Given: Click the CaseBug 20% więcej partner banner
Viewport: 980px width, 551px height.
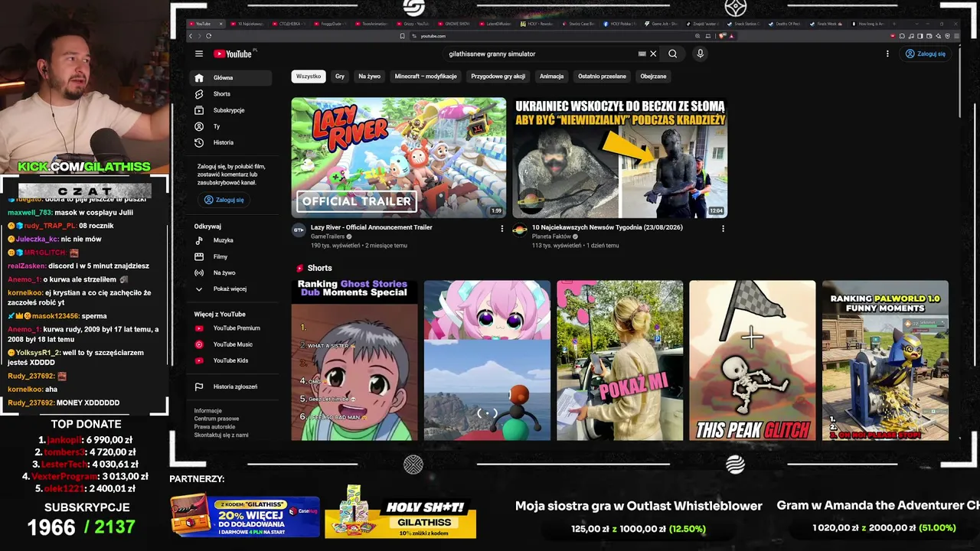Looking at the screenshot, I should point(245,516).
